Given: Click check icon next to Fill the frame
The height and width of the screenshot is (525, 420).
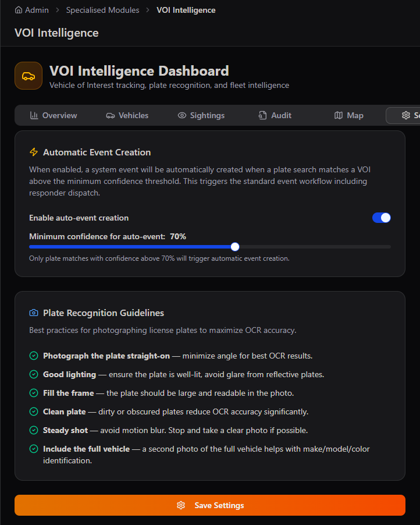Looking at the screenshot, I should (34, 393).
